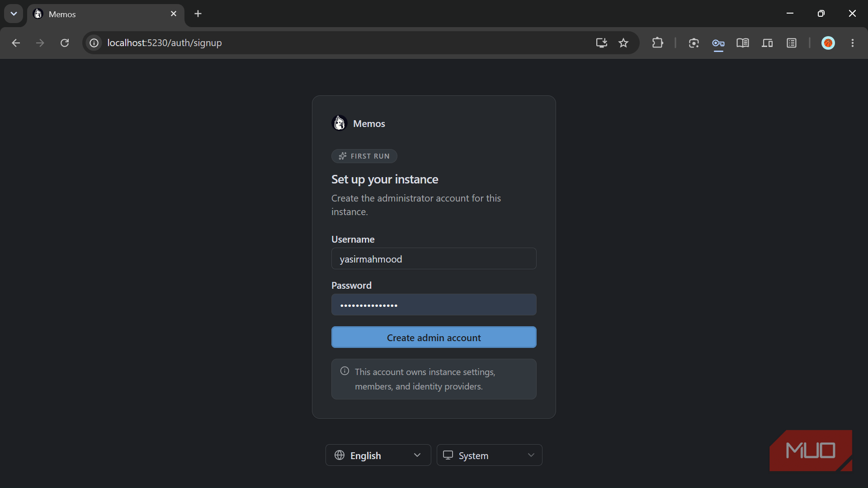Click the 'Username' field label

(x=353, y=239)
